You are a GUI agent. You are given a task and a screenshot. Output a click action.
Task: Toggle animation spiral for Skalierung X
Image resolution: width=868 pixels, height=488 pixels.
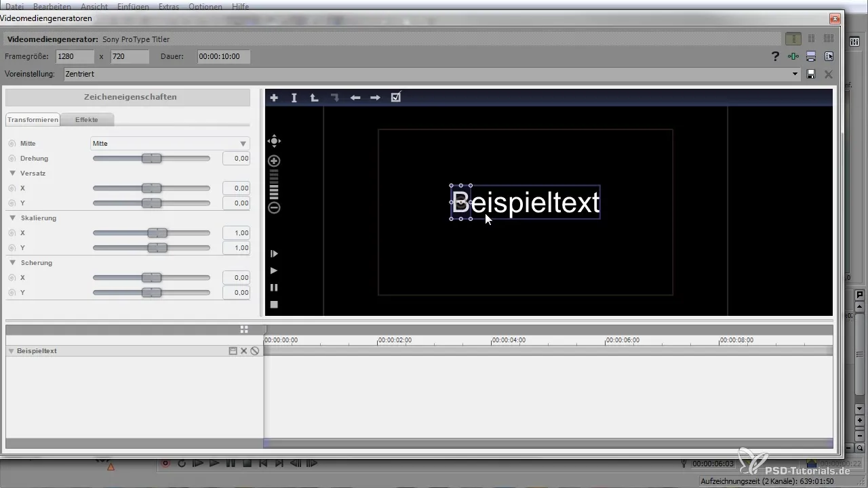point(12,233)
